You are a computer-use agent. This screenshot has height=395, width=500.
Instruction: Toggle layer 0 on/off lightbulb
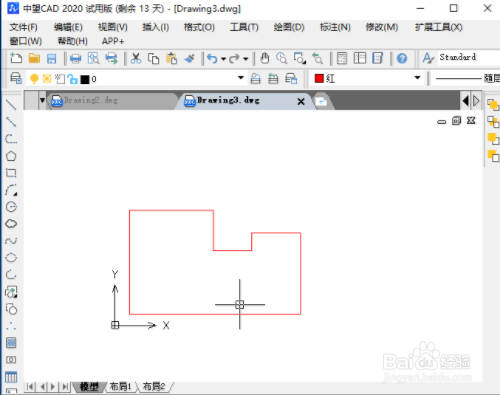point(34,79)
